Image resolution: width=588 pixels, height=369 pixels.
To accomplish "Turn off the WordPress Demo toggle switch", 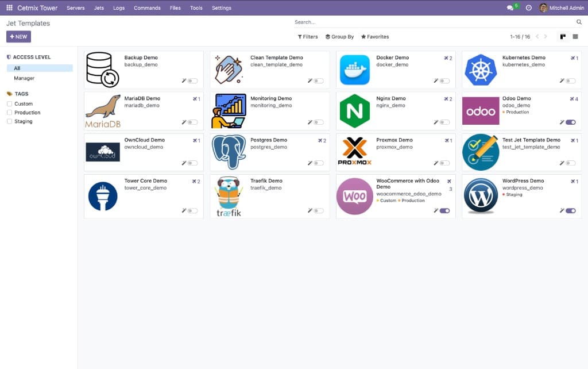I will pos(570,211).
